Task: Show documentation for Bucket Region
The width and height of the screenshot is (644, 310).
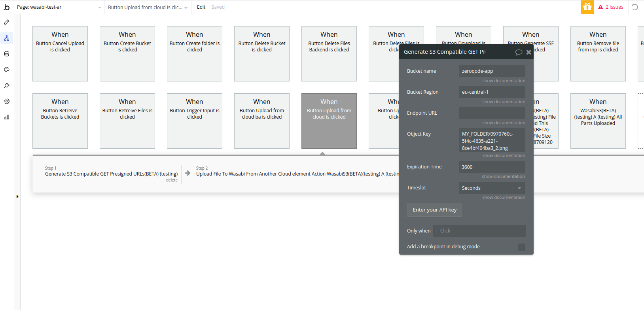Action: 504,102
